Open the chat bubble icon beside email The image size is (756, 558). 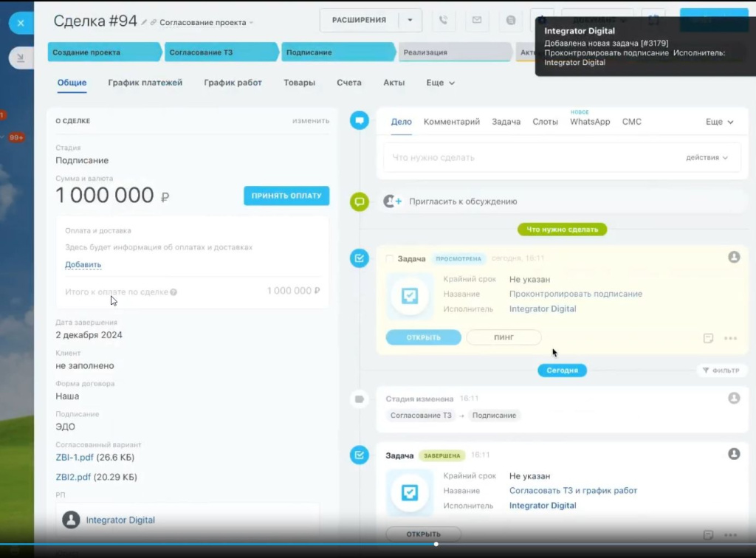click(510, 21)
